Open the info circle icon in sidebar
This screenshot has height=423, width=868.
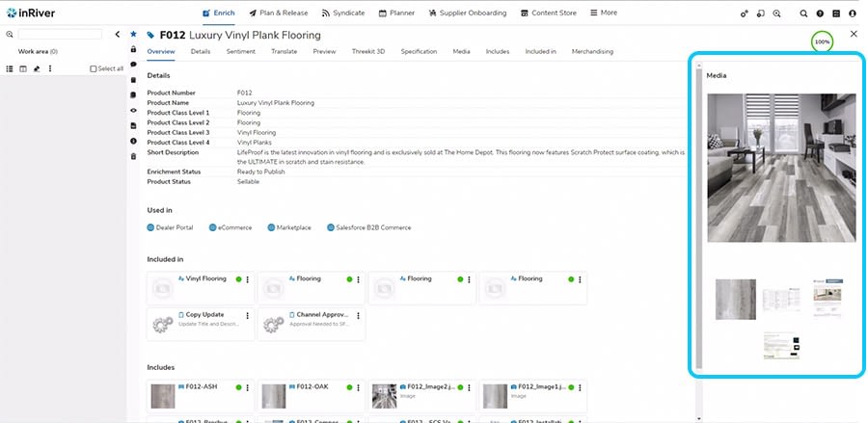133,141
